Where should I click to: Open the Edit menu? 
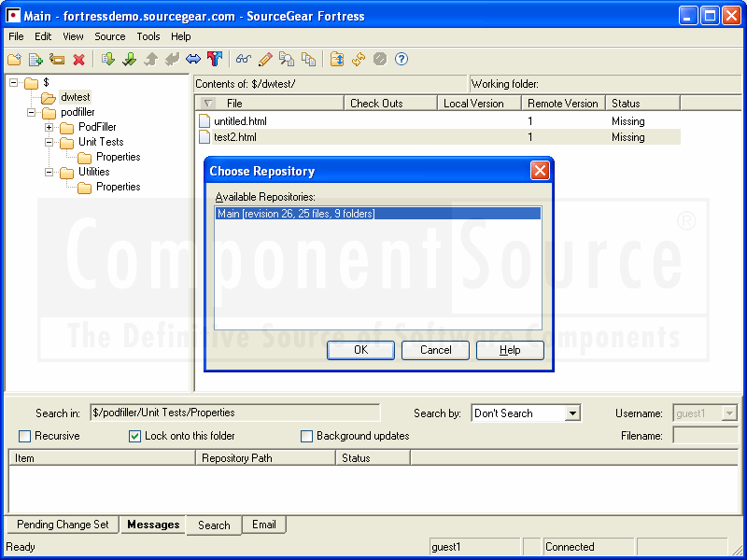click(x=43, y=36)
